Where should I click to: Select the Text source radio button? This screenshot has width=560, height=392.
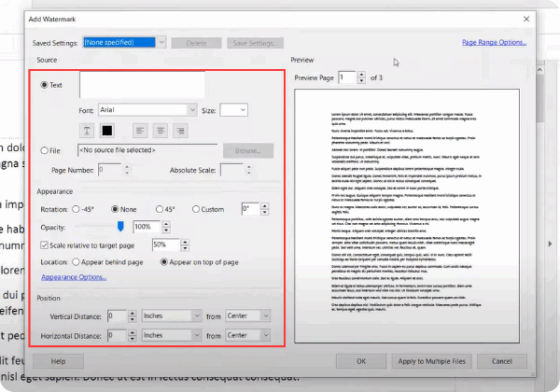tap(44, 85)
